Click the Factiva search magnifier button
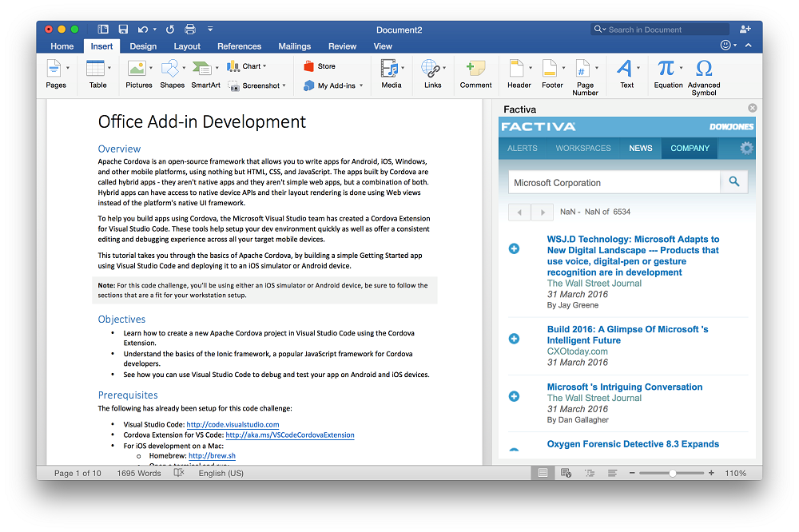The height and width of the screenshot is (532, 799). tap(733, 181)
